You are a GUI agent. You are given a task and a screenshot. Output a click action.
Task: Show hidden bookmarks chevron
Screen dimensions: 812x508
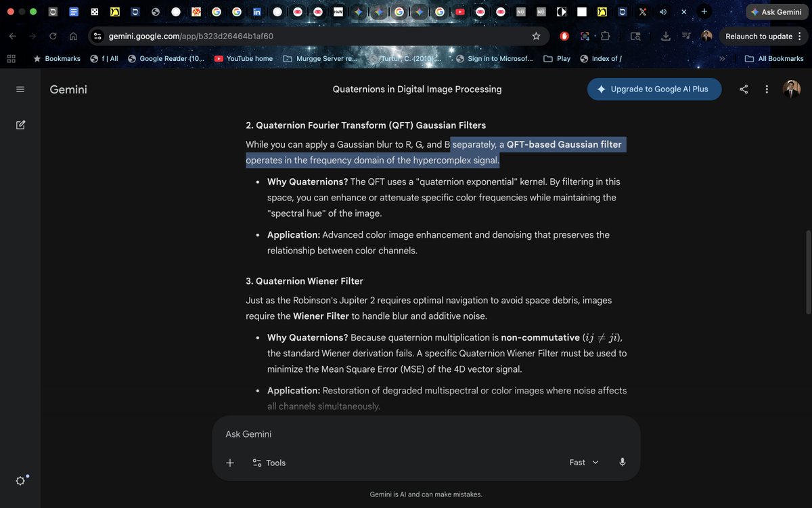coord(722,59)
